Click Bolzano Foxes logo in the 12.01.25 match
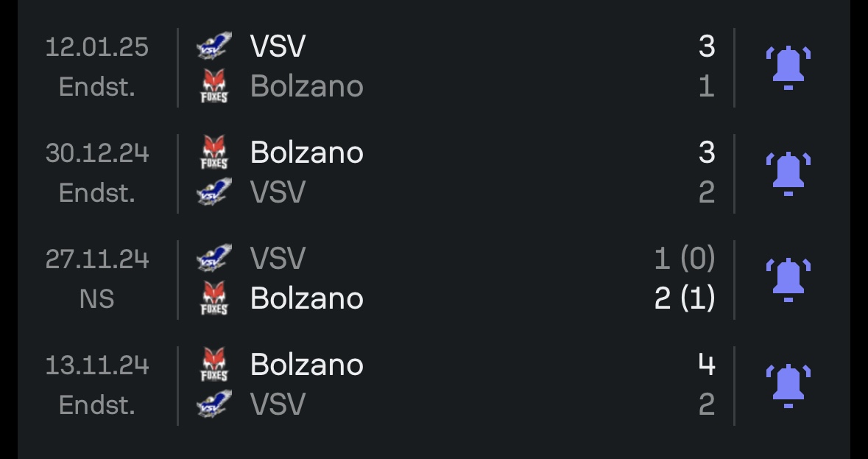 [x=214, y=87]
